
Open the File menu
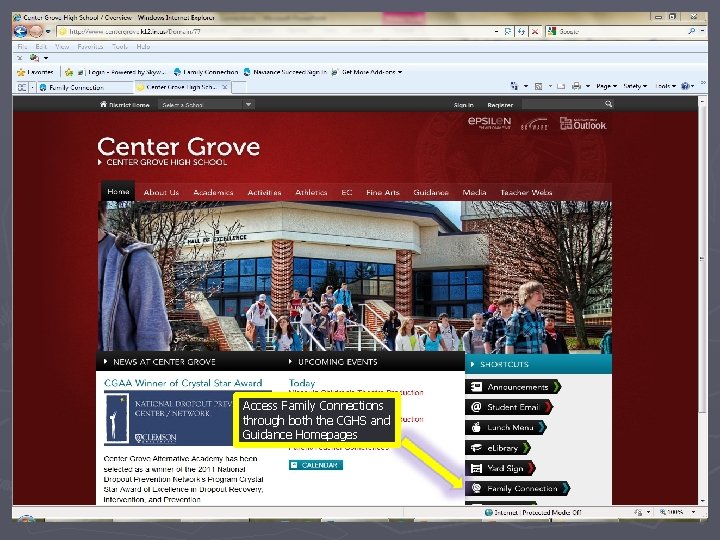coord(22,46)
